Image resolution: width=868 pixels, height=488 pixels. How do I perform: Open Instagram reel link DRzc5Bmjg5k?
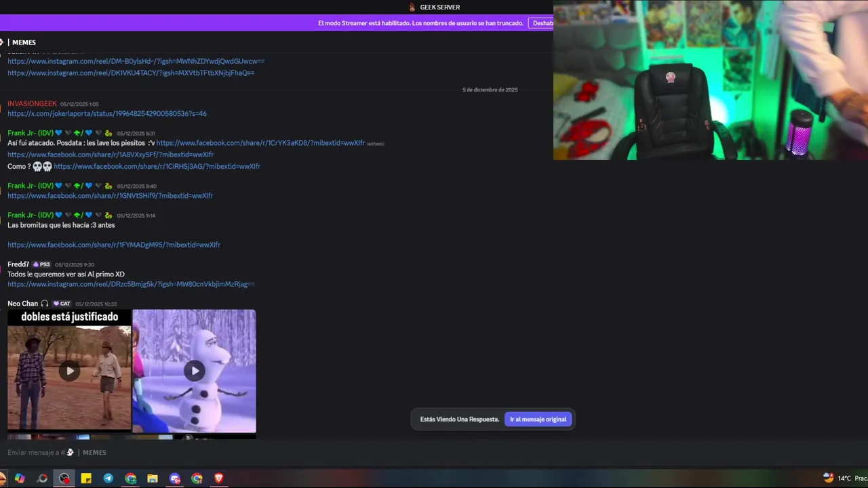[131, 284]
